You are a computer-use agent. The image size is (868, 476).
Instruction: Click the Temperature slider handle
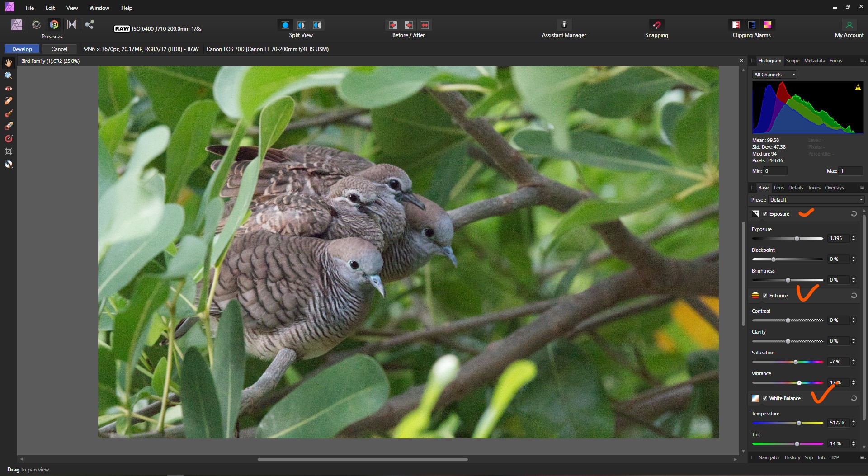(799, 423)
